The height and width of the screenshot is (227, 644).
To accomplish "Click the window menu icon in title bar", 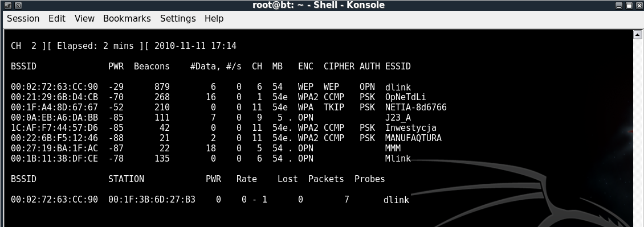I will tap(7, 5).
